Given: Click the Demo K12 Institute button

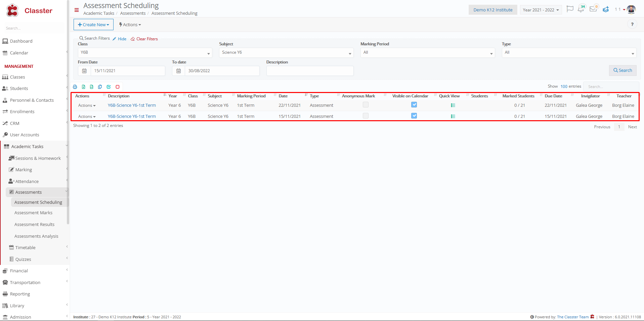Looking at the screenshot, I should pyautogui.click(x=493, y=10).
